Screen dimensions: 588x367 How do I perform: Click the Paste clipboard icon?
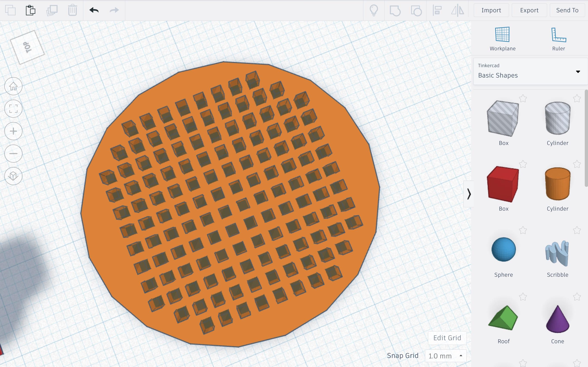[31, 10]
